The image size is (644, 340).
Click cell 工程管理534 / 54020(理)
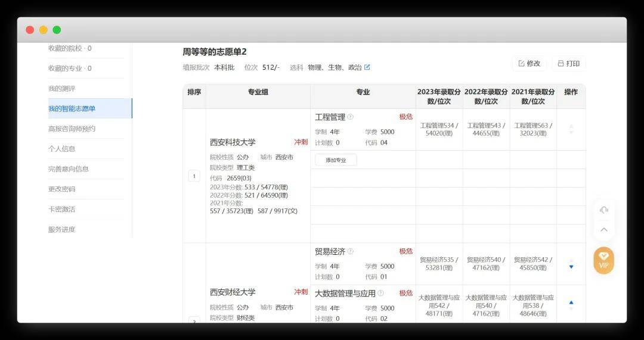pyautogui.click(x=439, y=130)
